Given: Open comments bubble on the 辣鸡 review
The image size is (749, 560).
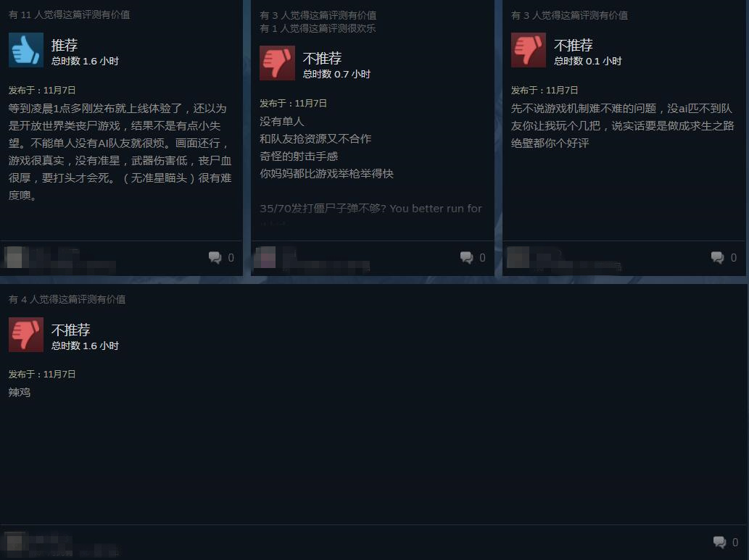Looking at the screenshot, I should pyautogui.click(x=719, y=543).
